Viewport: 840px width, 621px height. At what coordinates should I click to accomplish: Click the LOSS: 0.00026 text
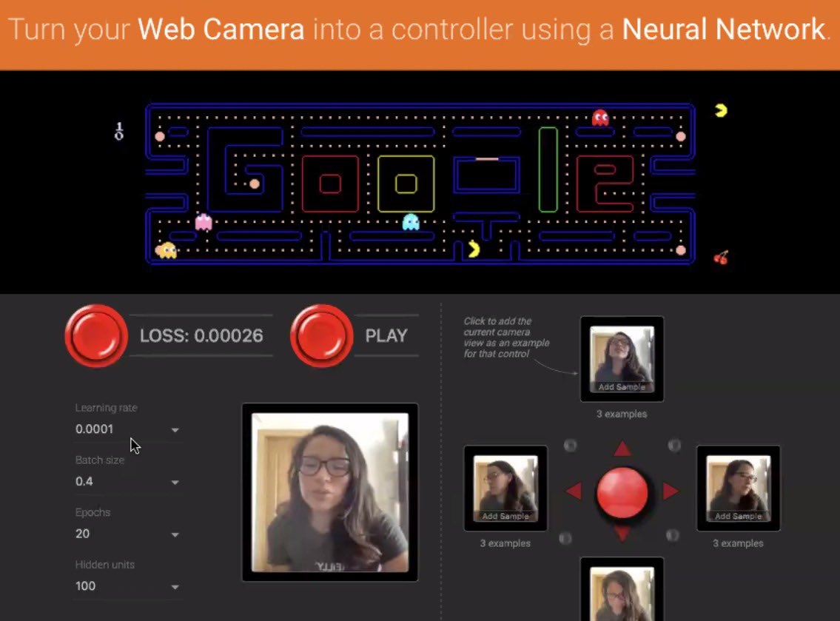tap(201, 336)
